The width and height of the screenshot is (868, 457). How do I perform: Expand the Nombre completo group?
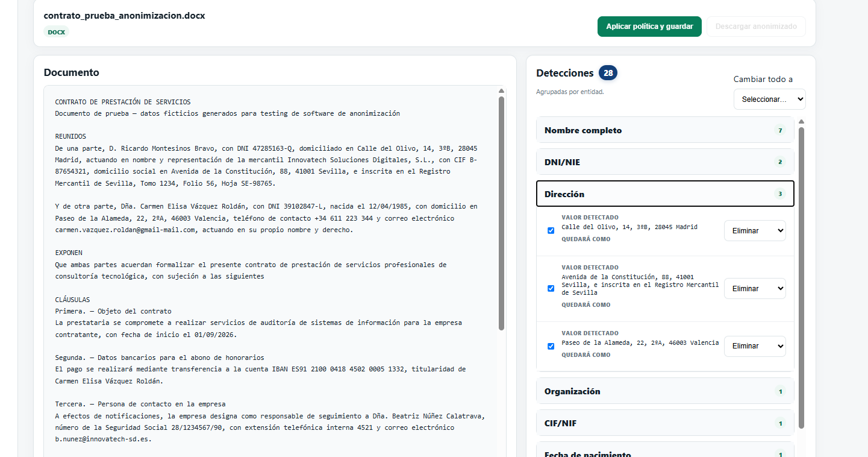pos(665,130)
